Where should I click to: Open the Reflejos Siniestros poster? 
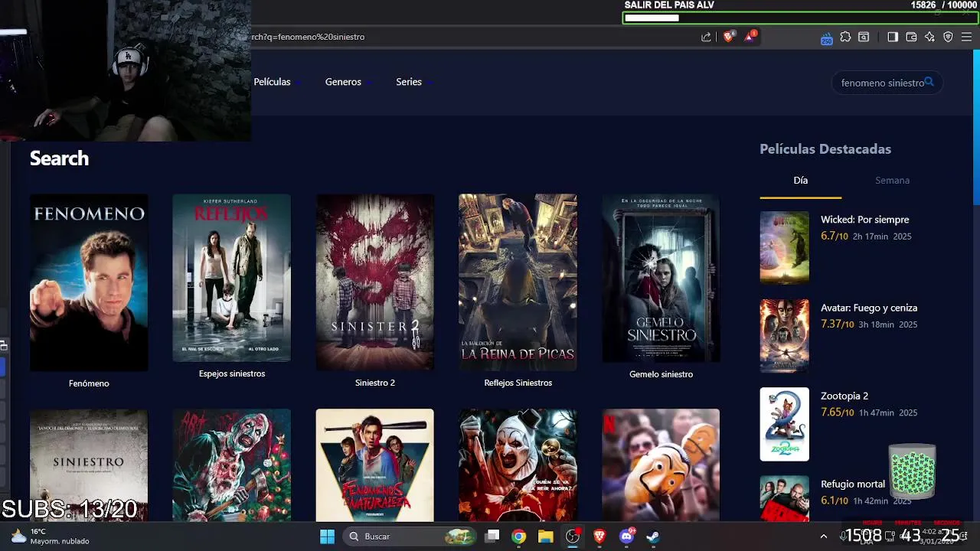[x=518, y=282]
